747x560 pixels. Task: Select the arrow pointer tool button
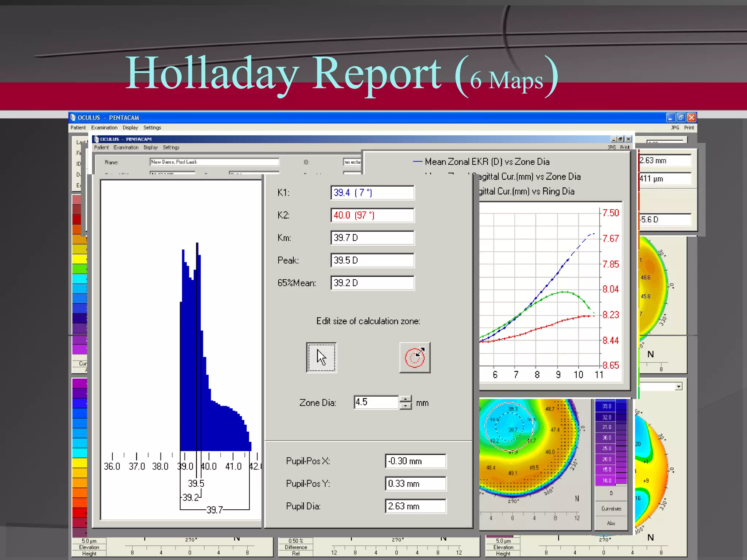321,357
